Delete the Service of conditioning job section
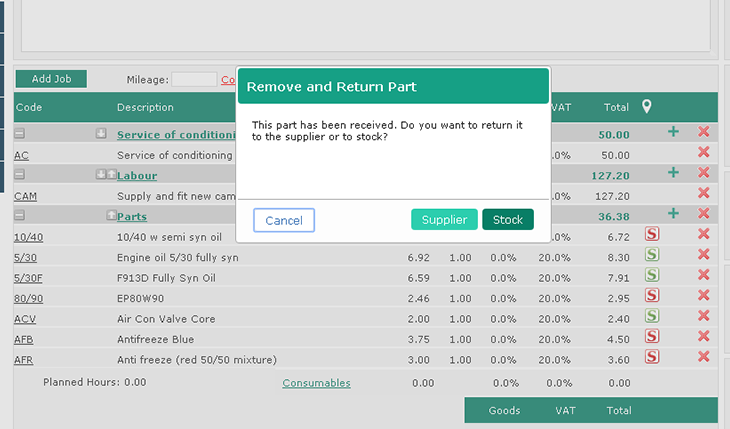Screen dimensions: 730x429 click(703, 132)
